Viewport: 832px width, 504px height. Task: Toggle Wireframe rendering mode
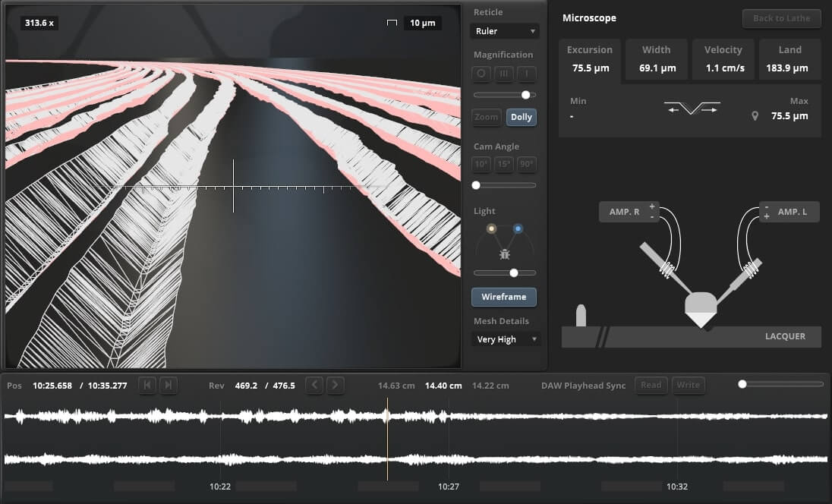point(504,297)
